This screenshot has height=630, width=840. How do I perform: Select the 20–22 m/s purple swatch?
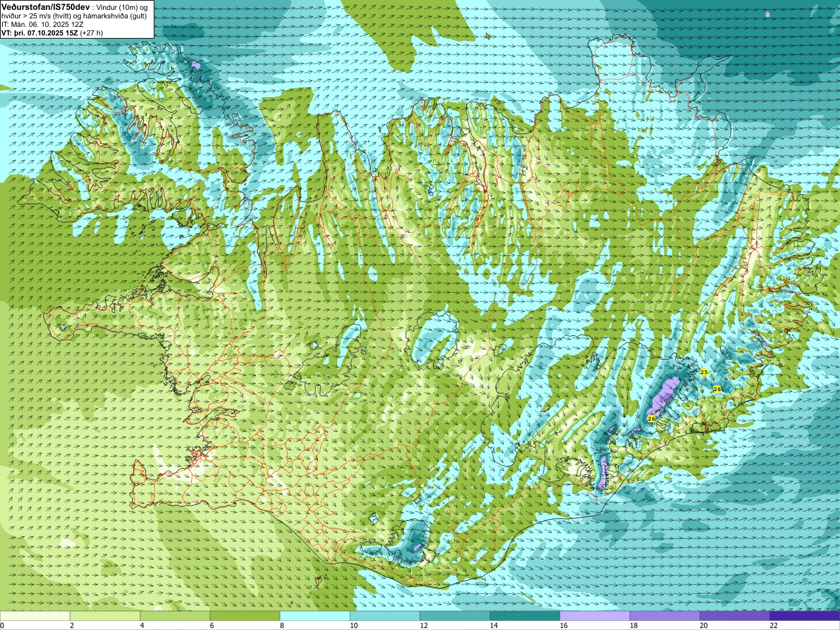735,616
